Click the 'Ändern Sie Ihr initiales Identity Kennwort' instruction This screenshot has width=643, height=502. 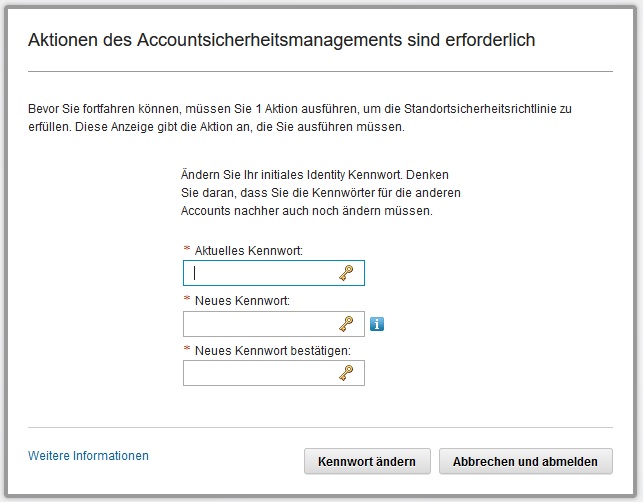320,192
